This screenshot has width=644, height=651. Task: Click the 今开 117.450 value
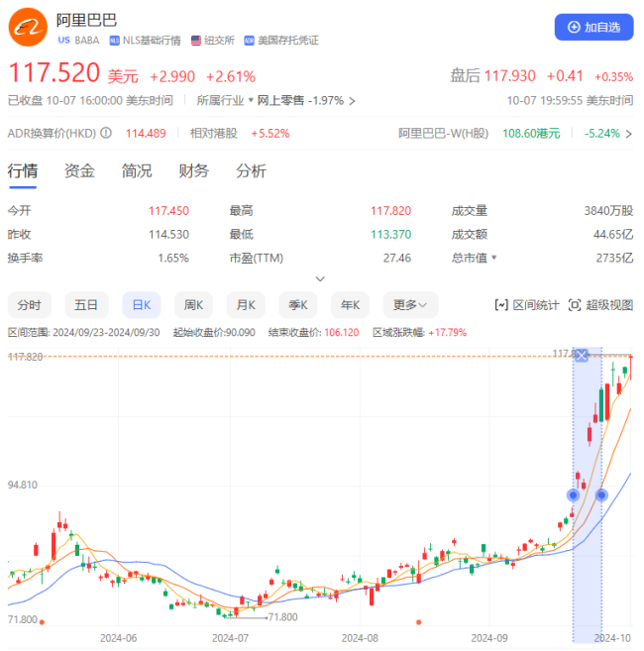pyautogui.click(x=168, y=211)
